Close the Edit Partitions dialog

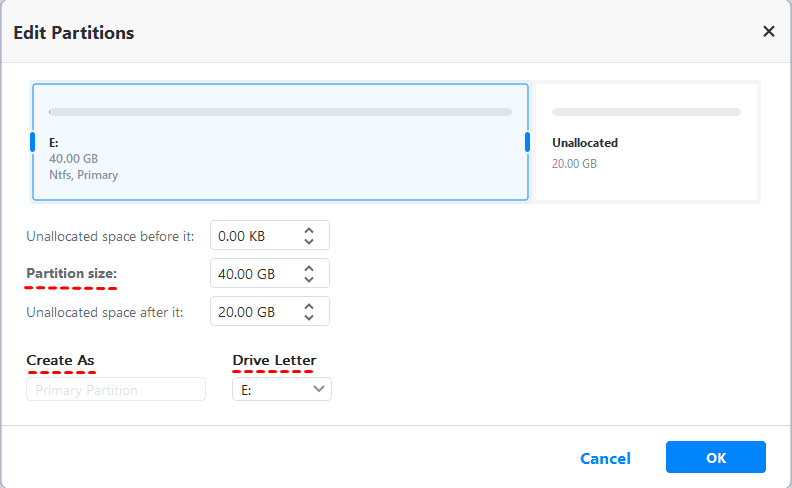pos(768,32)
